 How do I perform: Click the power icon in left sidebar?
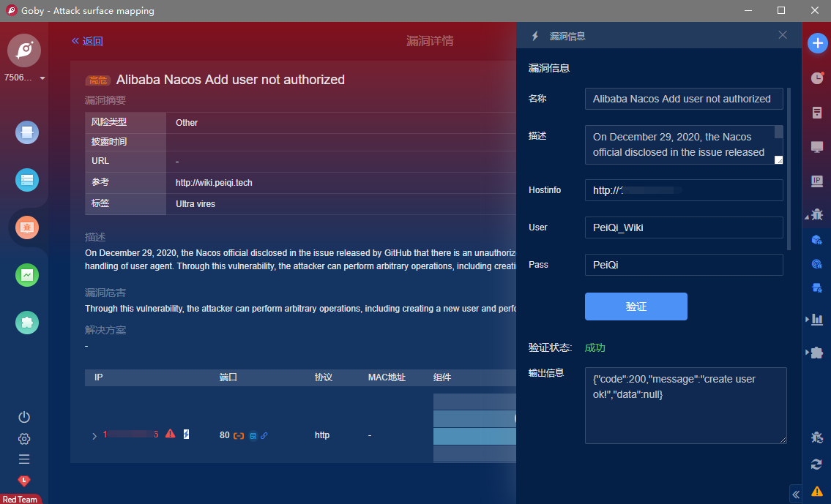pyautogui.click(x=24, y=417)
